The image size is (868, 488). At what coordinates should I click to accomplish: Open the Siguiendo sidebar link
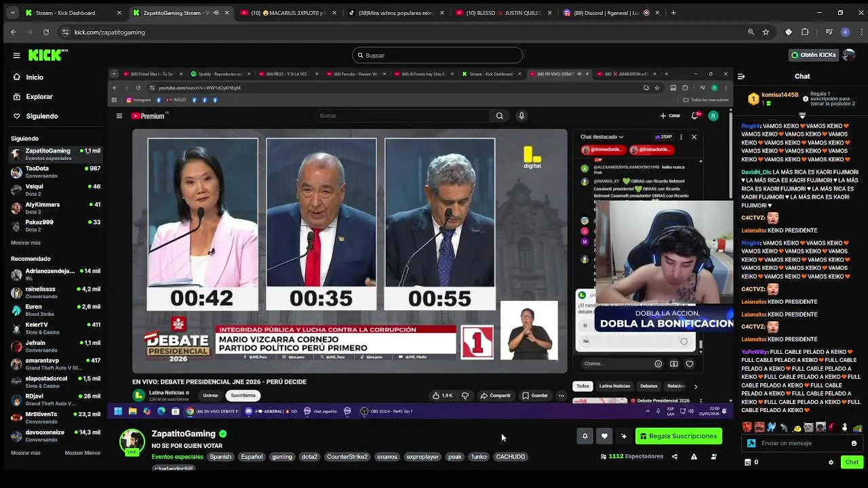pyautogui.click(x=35, y=116)
